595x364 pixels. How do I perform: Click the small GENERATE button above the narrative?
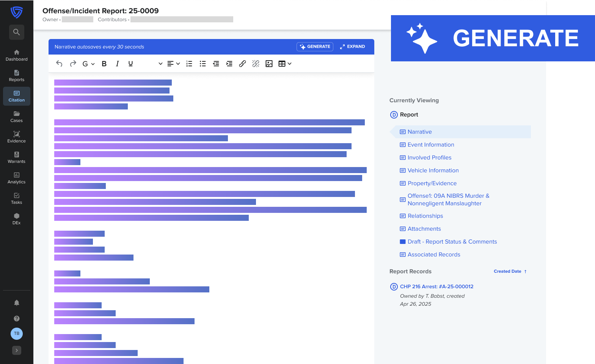tap(315, 47)
